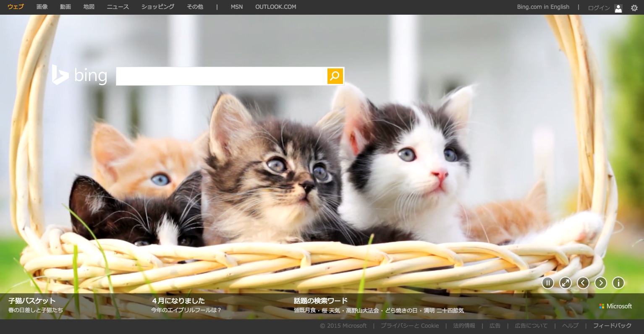Image resolution: width=644 pixels, height=334 pixels.
Task: Open the フィードバック link
Action: click(612, 326)
